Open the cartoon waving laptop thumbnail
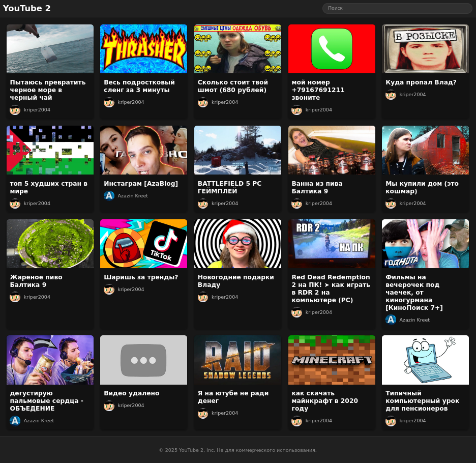Image resolution: width=476 pixels, height=463 pixels. pos(425,360)
